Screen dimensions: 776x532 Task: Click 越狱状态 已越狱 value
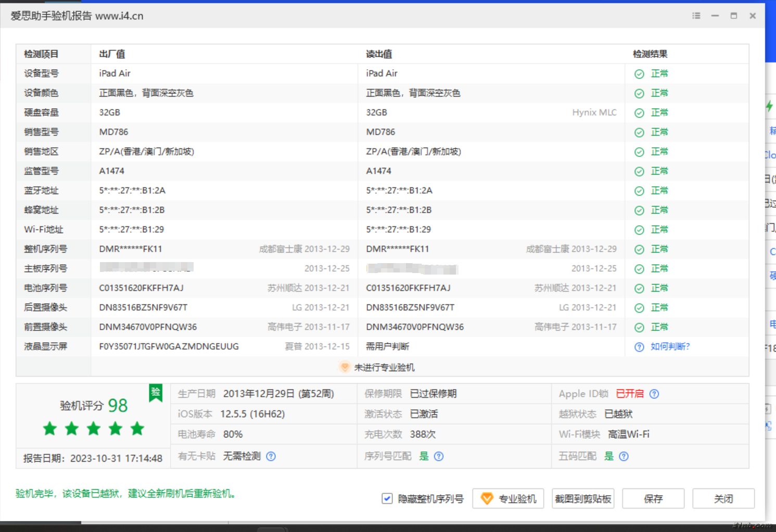pos(618,414)
